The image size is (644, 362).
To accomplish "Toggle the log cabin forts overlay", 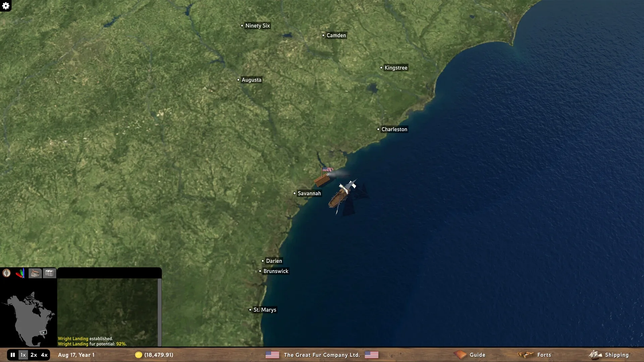I will tap(35, 274).
